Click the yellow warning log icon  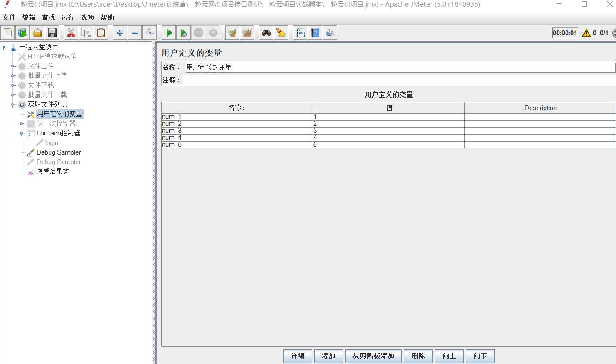586,33
